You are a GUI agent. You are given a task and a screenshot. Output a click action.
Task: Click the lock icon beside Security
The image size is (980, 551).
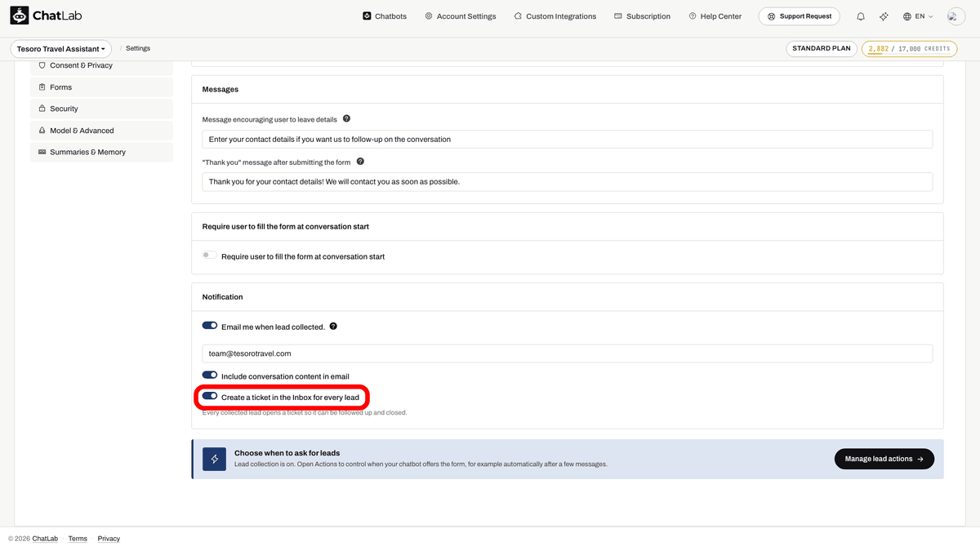click(42, 109)
